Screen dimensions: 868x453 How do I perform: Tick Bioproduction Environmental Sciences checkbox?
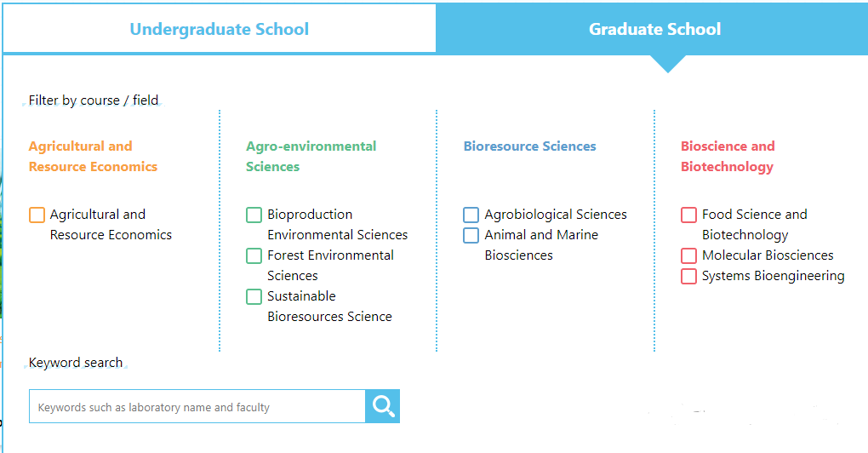254,215
